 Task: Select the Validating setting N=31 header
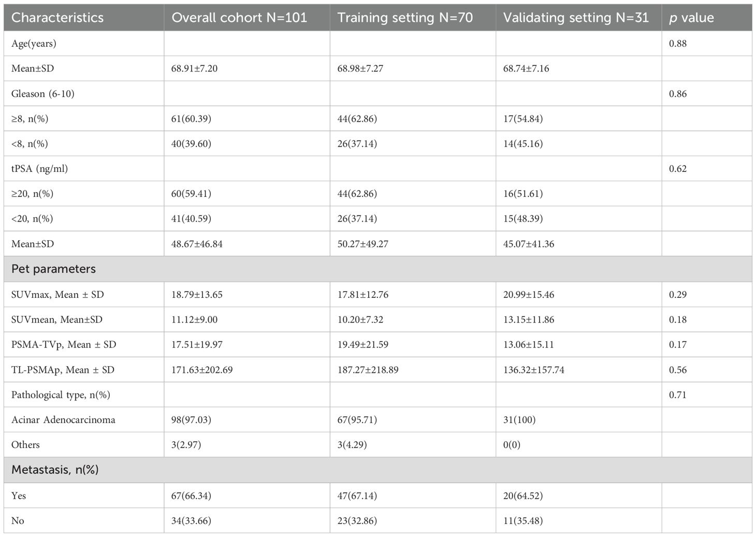point(576,18)
